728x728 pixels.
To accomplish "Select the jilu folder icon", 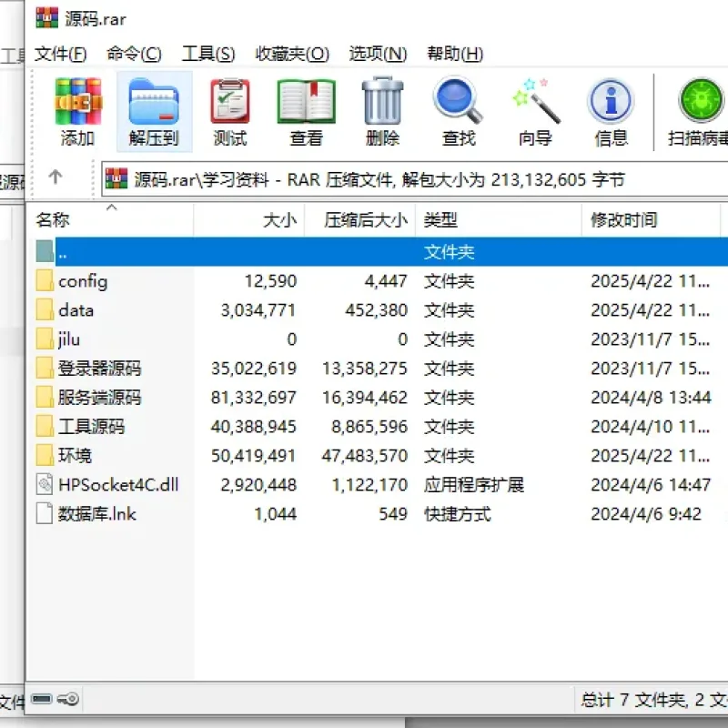I will click(x=45, y=339).
